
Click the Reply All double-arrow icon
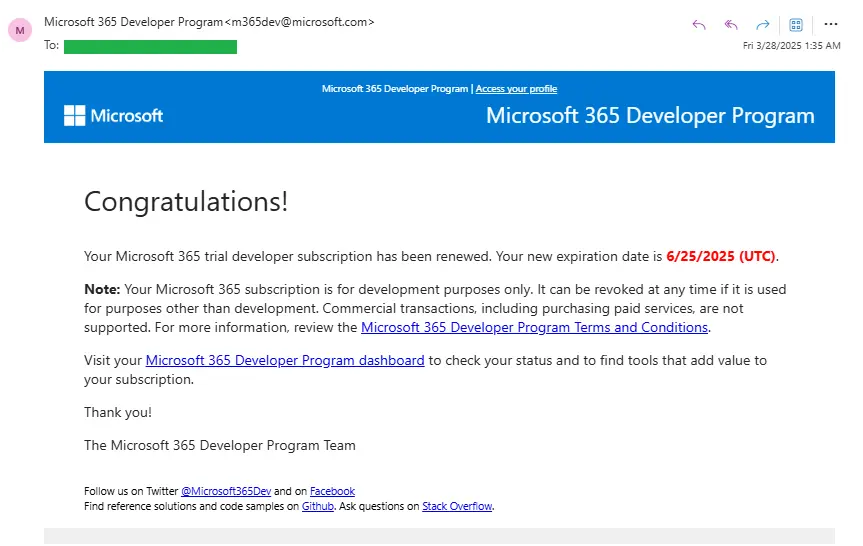[731, 25]
